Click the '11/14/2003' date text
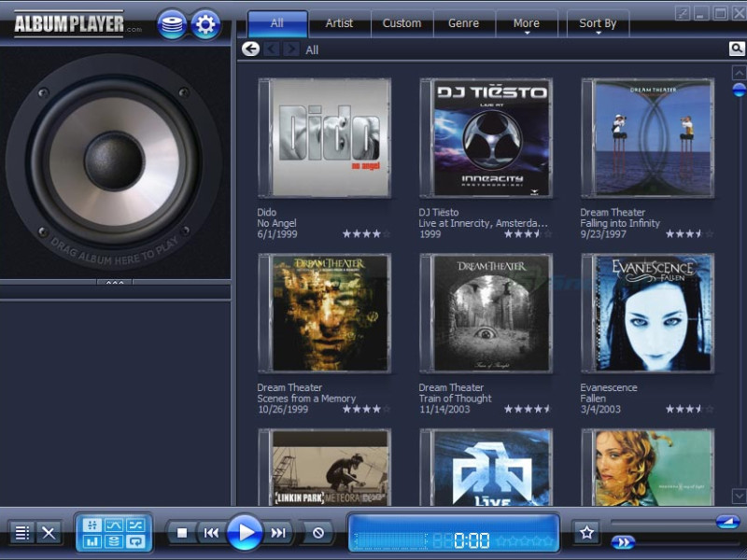Screen dimensions: 747x560 (x=444, y=410)
